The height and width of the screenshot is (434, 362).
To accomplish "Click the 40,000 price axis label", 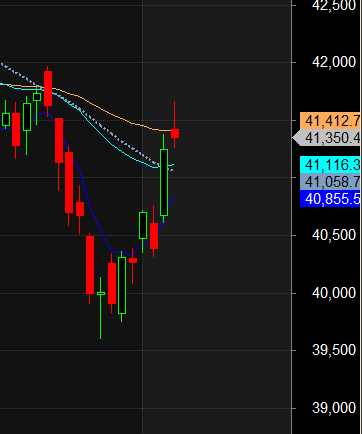I will tap(334, 293).
